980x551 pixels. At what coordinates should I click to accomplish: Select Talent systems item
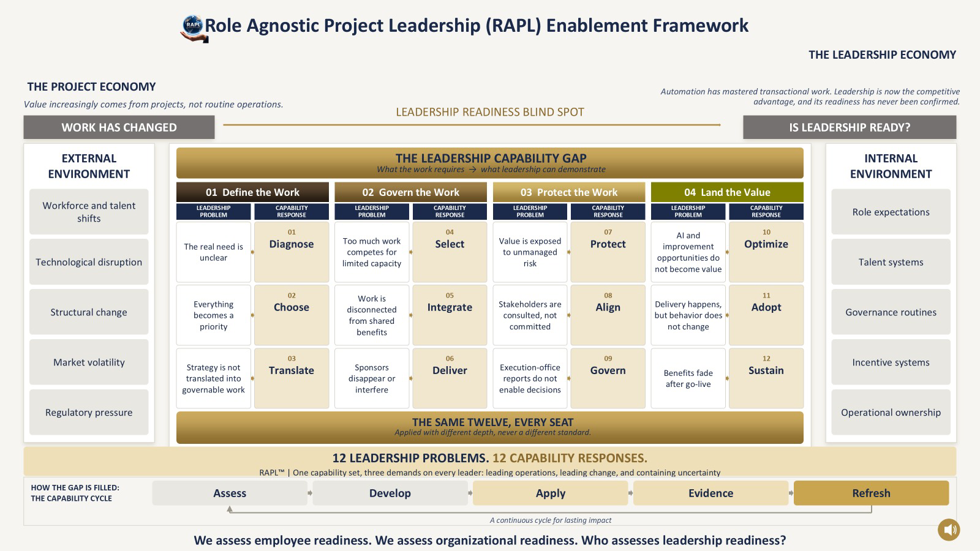891,262
